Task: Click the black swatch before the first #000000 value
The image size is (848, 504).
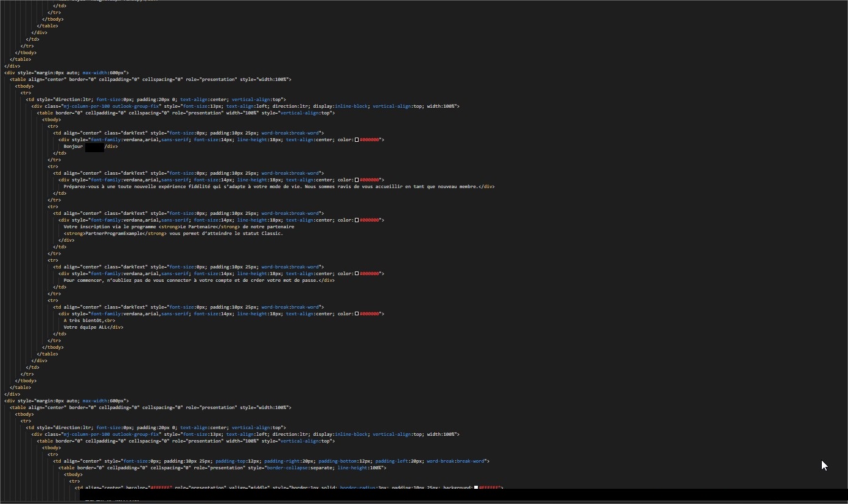Action: pyautogui.click(x=357, y=139)
